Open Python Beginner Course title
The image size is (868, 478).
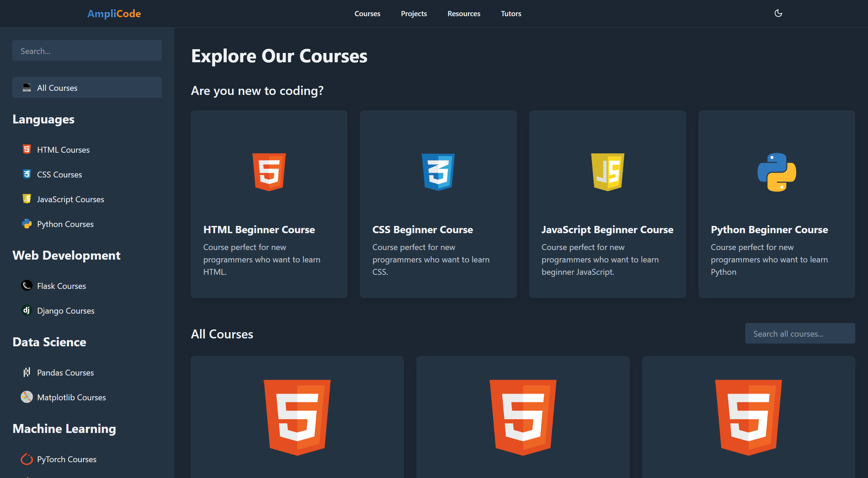click(x=769, y=230)
